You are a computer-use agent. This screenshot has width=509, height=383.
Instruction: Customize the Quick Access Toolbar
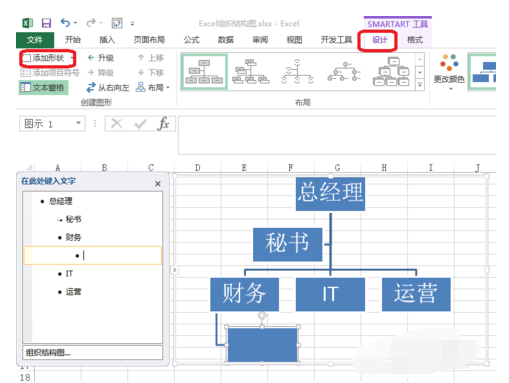coord(132,23)
